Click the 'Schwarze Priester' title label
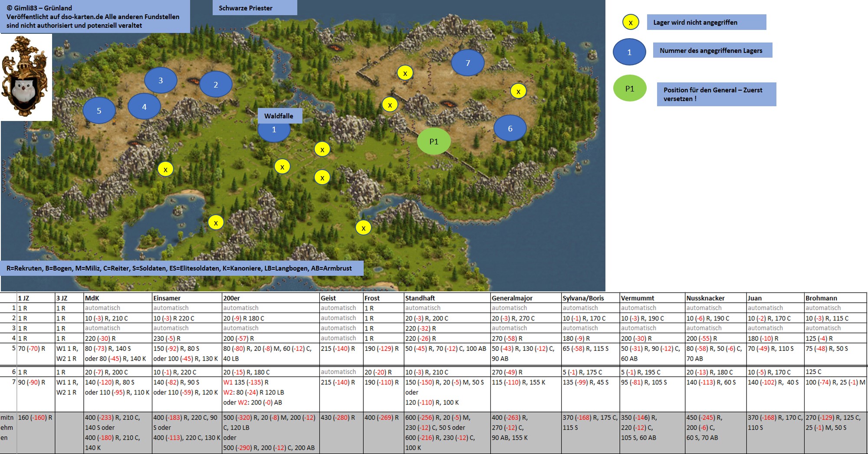This screenshot has height=454, width=868. [x=255, y=8]
